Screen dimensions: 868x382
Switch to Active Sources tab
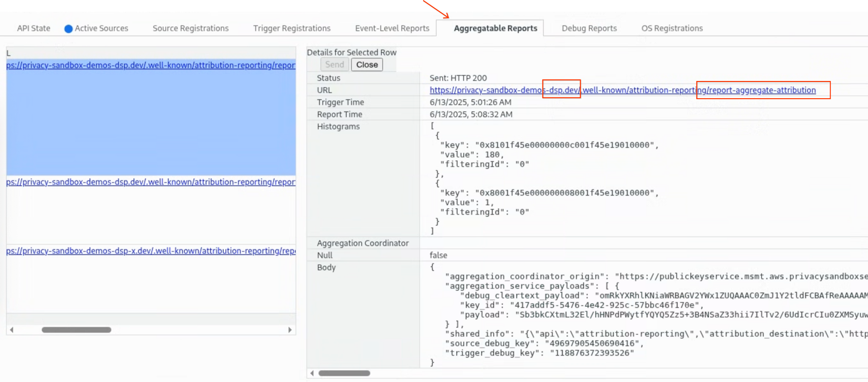[x=101, y=28]
